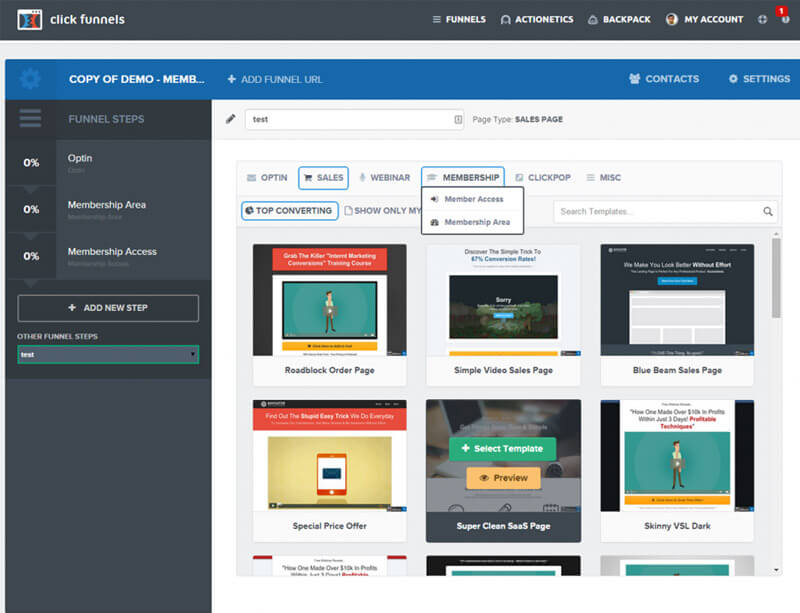Click the plus icon by Add Funnel URL
The width and height of the screenshot is (800, 613).
coord(232,79)
